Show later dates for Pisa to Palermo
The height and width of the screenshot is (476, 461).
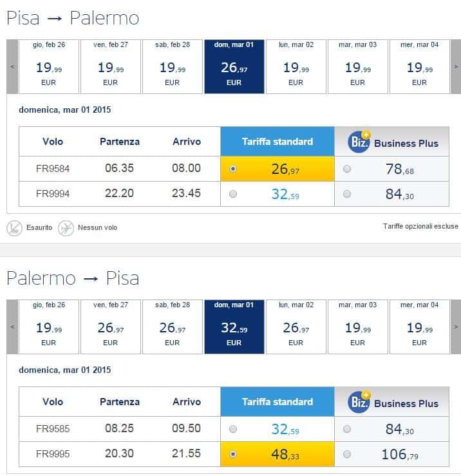tap(455, 66)
